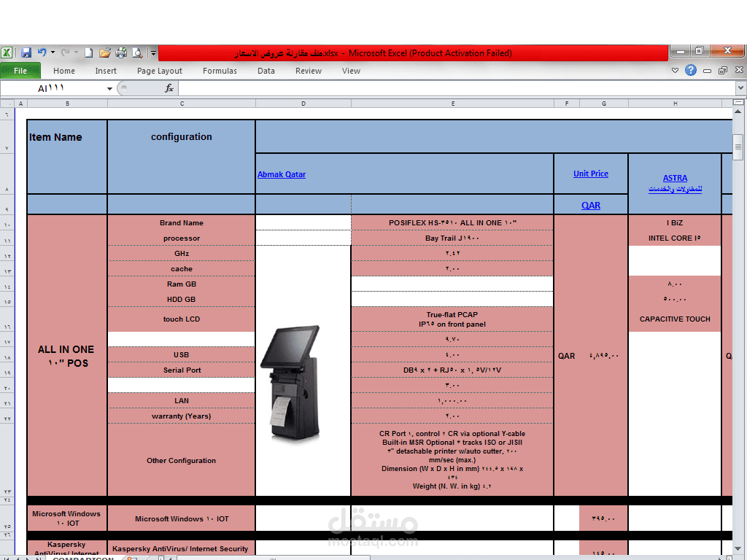Screen dimensions: 747x560
Task: Click the Quick Print printer icon
Action: [121, 52]
